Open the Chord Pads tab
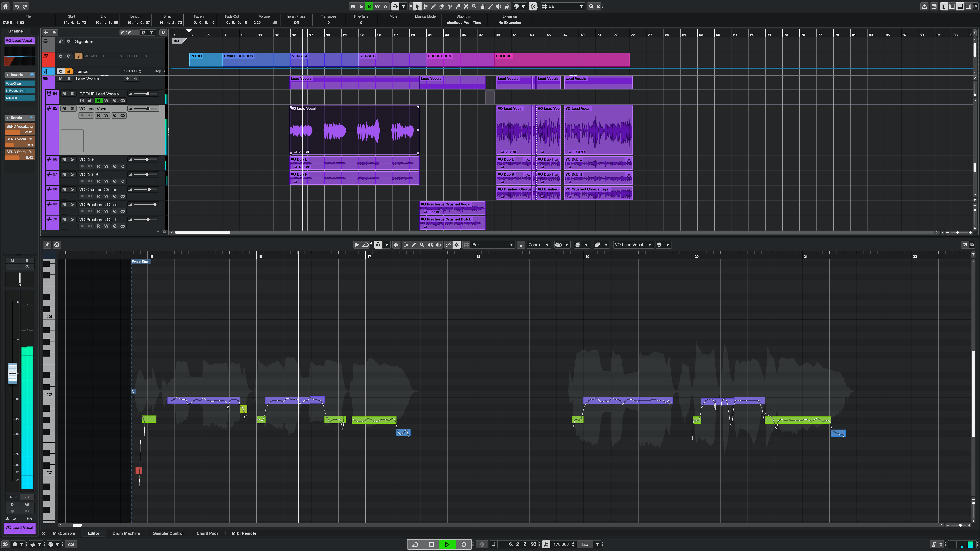980x551 pixels. pyautogui.click(x=208, y=533)
